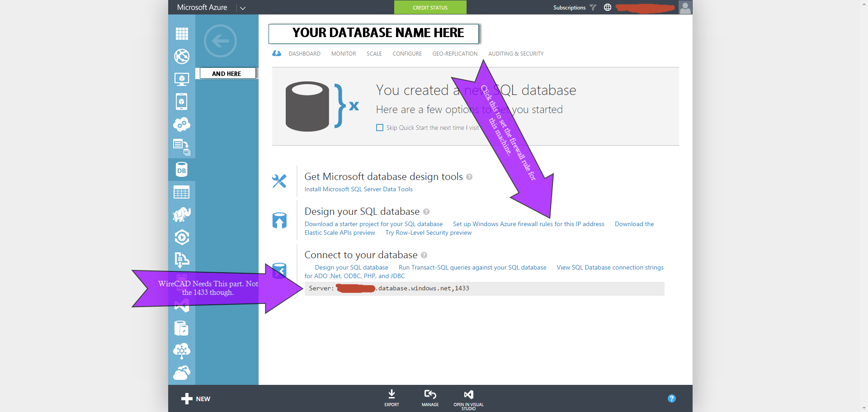Switch to the Configure tab
Image resolution: width=868 pixels, height=412 pixels.
(407, 53)
